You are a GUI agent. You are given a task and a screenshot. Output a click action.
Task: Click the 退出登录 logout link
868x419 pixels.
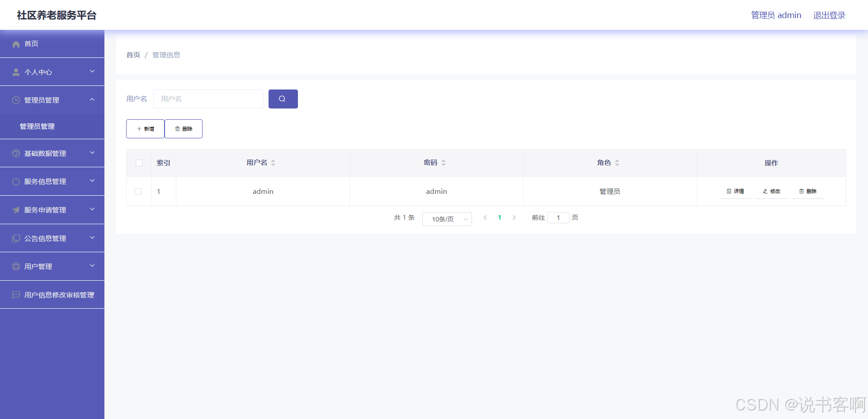pos(829,15)
